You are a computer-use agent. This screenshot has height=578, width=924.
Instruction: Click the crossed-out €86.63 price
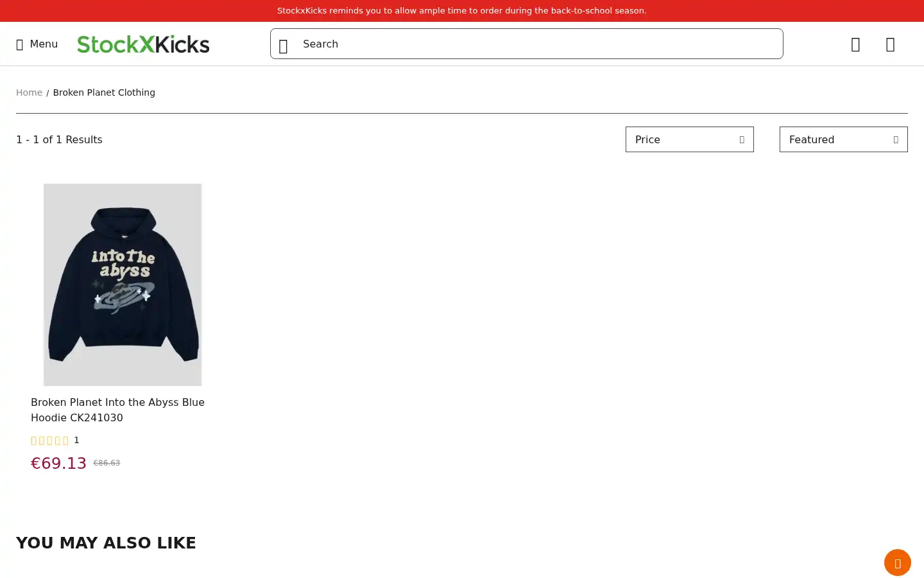coord(107,462)
